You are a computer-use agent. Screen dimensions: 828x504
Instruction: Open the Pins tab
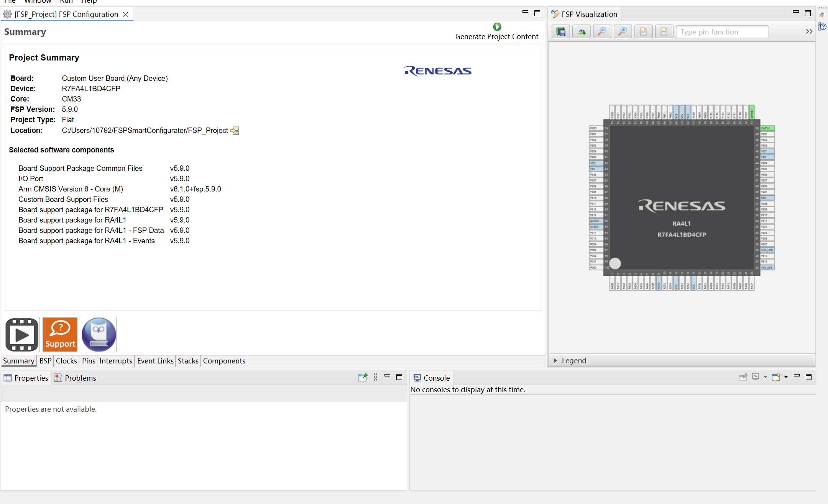pos(89,361)
